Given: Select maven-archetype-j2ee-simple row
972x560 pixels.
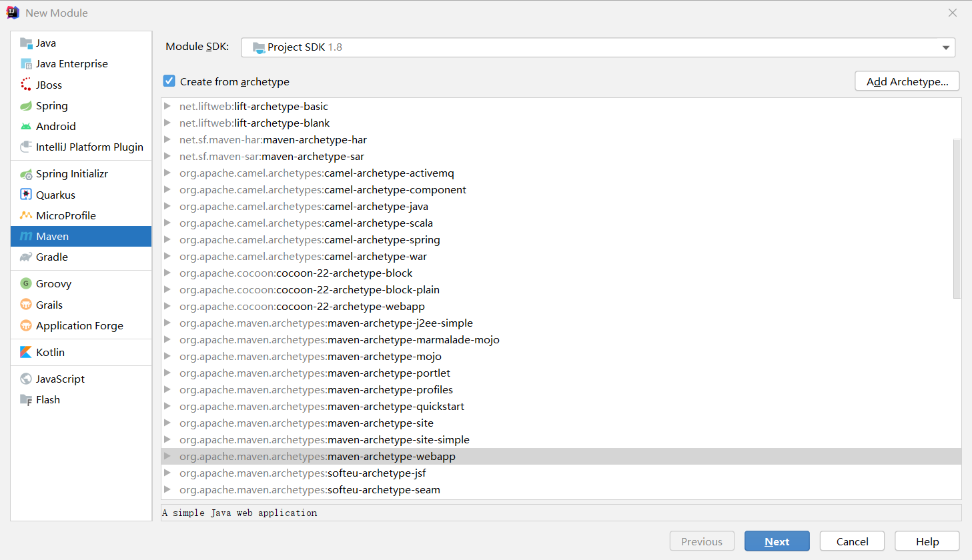Looking at the screenshot, I should click(x=561, y=323).
